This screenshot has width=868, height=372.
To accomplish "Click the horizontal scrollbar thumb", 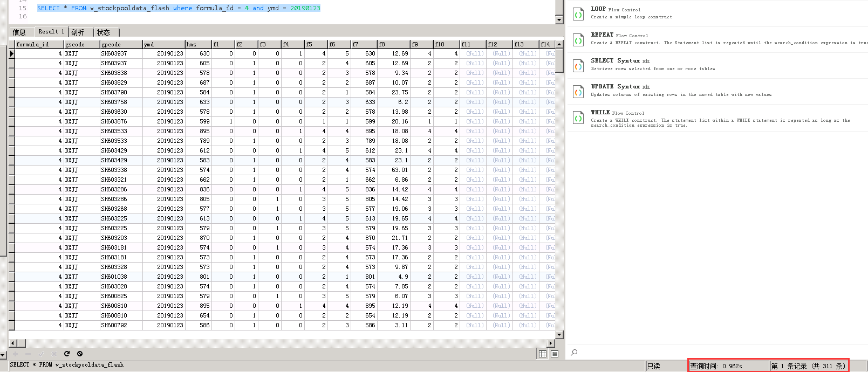I will coord(22,343).
